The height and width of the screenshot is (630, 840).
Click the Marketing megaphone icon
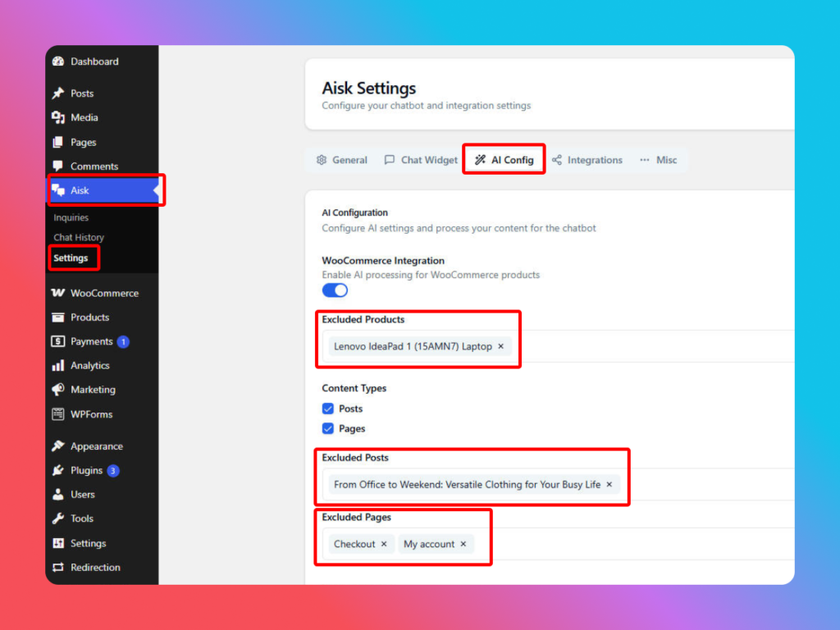tap(58, 390)
